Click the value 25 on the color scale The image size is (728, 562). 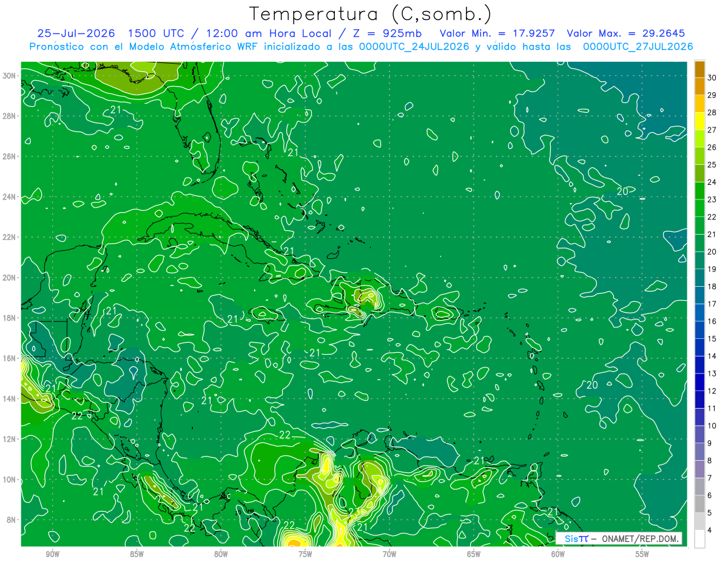(x=712, y=164)
